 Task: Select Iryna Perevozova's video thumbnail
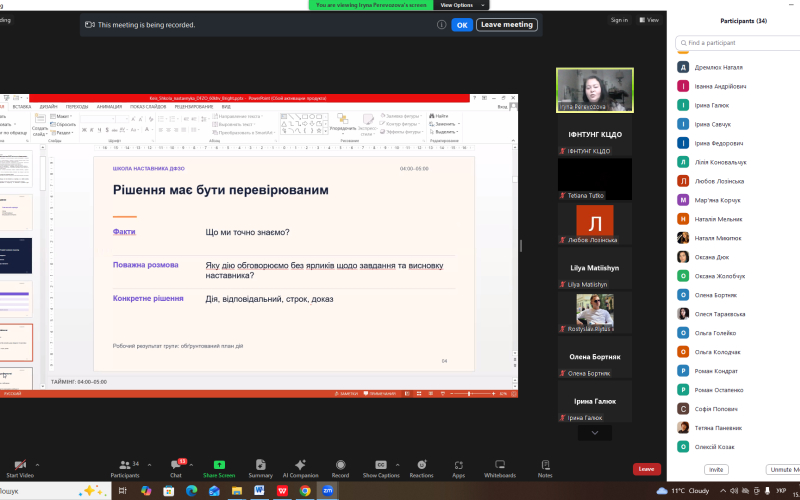tap(595, 90)
